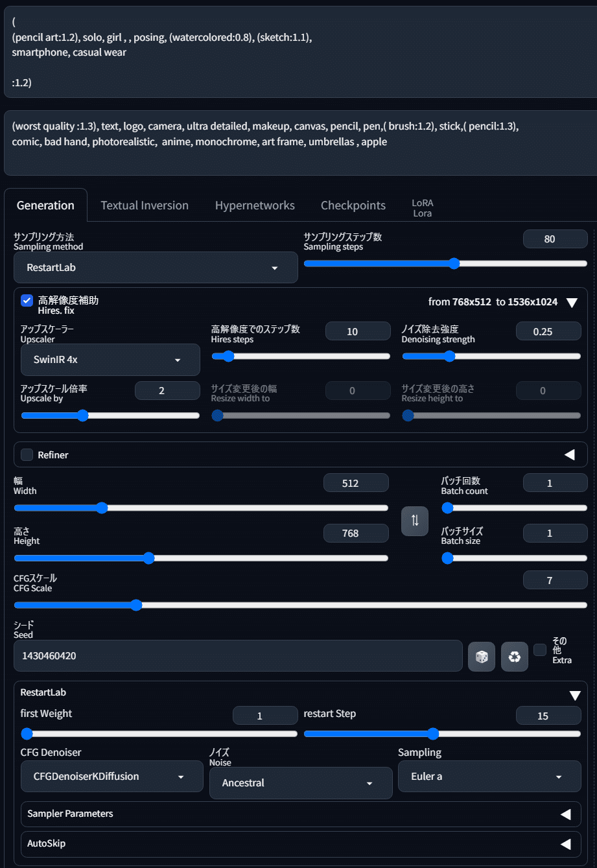Select a sampler from the Euler a dropdown
This screenshot has height=868, width=597.
coord(489,776)
